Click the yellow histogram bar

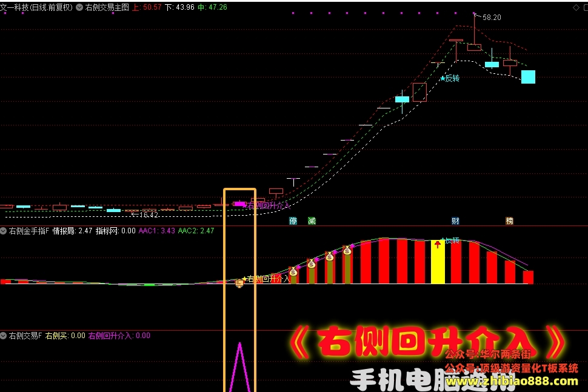tap(438, 262)
